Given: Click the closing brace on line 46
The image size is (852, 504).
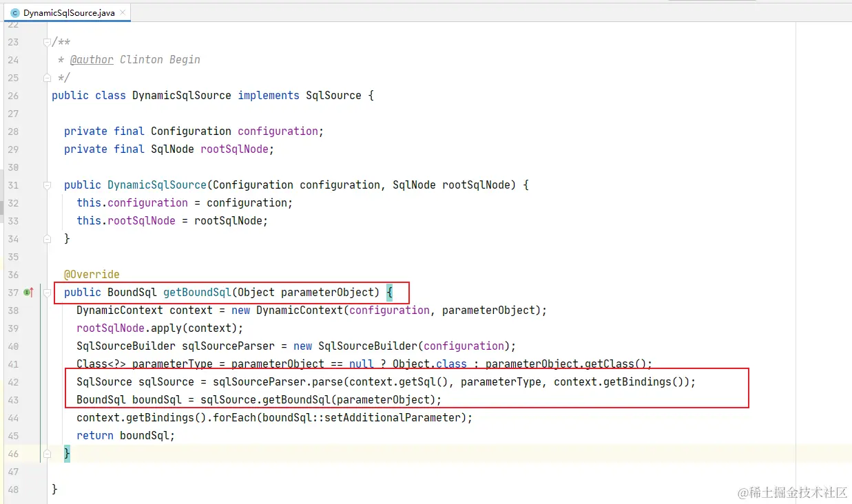Looking at the screenshot, I should click(67, 454).
